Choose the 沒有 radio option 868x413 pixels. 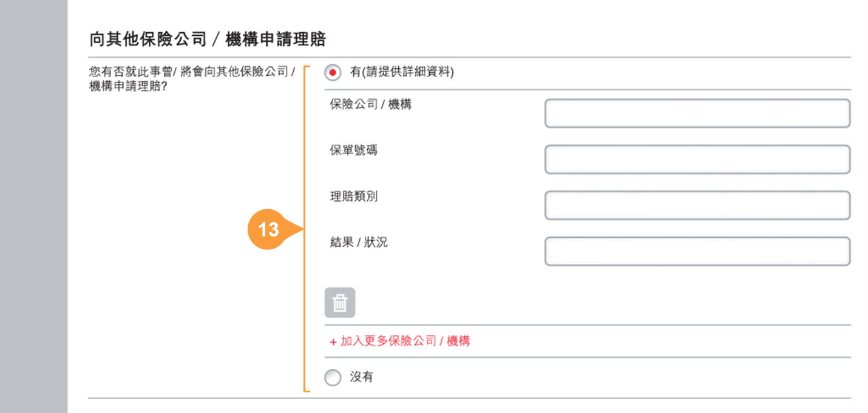click(x=333, y=378)
